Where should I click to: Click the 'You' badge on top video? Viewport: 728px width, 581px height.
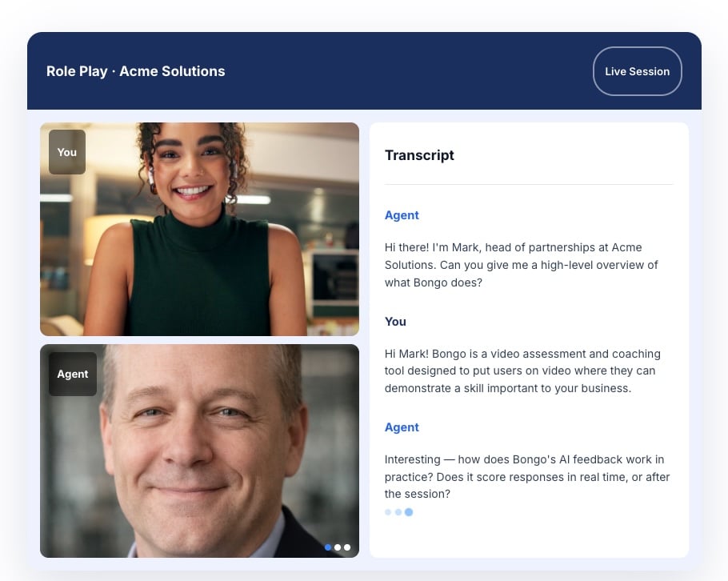coord(67,152)
